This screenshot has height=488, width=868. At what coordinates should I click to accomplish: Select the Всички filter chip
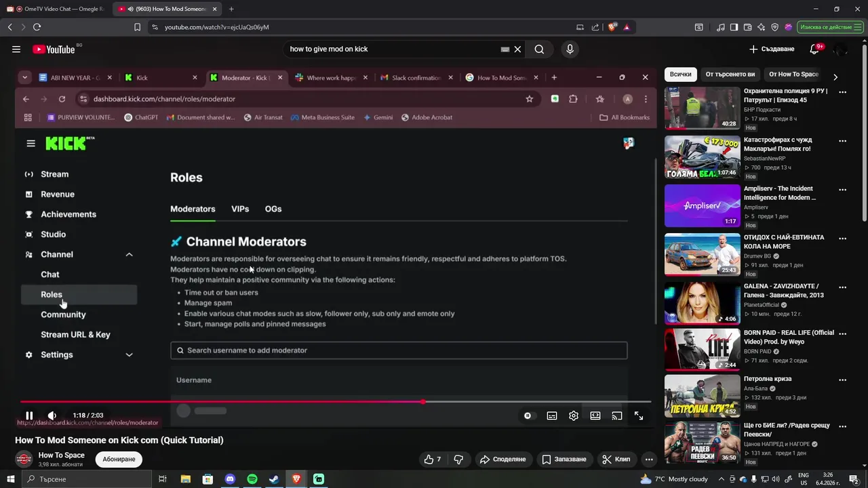680,74
